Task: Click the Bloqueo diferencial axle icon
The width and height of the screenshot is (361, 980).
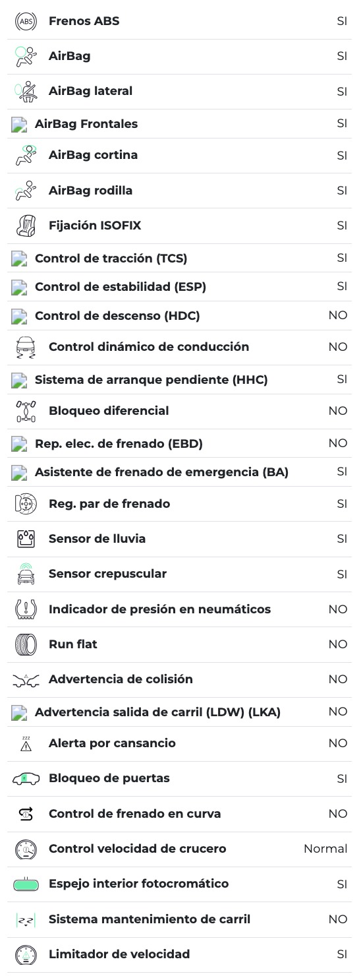Action: 26,411
